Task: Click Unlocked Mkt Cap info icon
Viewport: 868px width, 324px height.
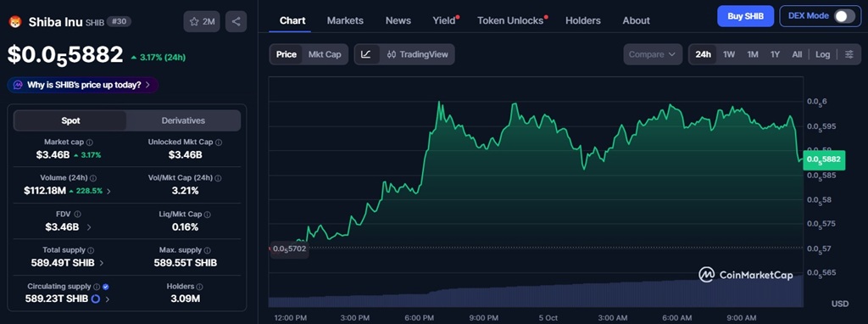Action: (x=219, y=142)
